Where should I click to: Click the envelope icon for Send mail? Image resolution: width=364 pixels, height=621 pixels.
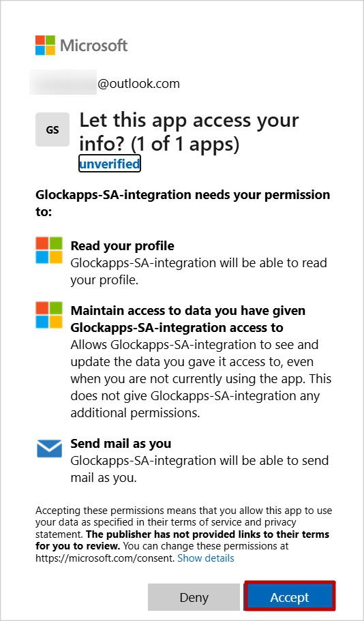[49, 449]
